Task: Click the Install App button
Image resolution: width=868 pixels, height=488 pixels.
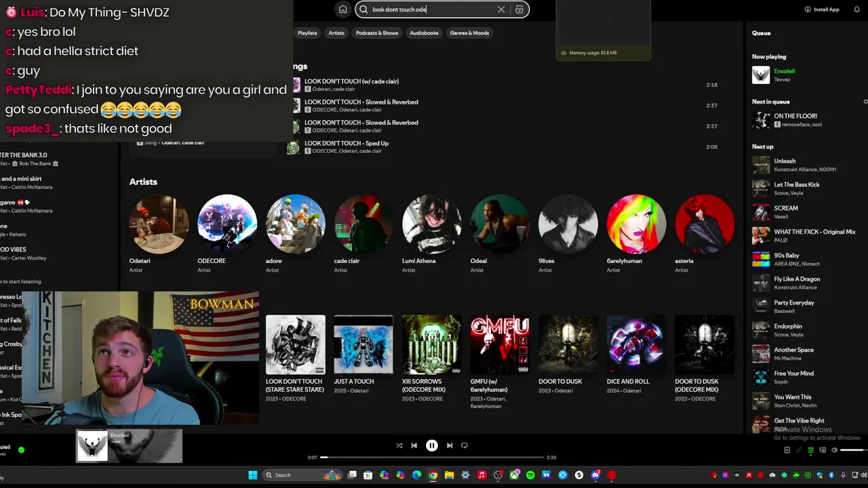Action: pyautogui.click(x=822, y=9)
